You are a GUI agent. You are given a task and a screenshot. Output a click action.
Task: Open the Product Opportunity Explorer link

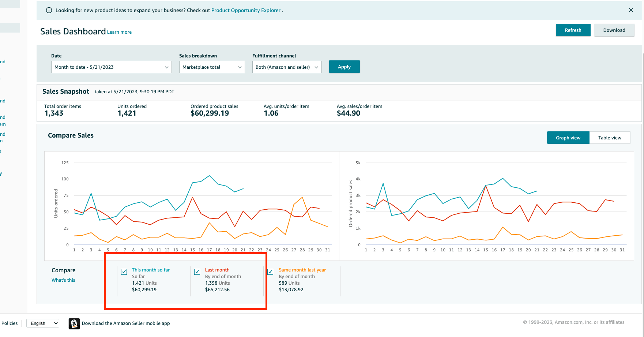[246, 10]
